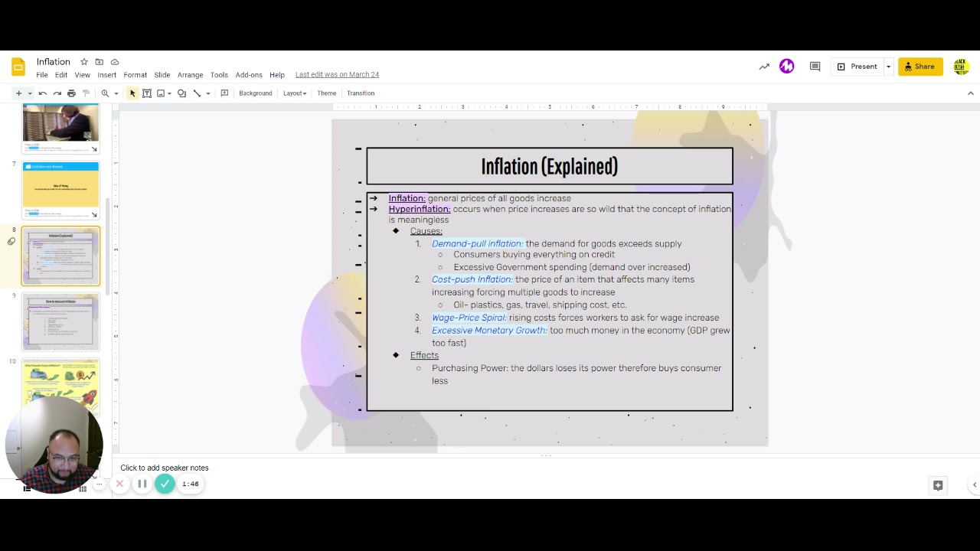Viewport: 980px width, 551px height.
Task: Open recorder more options ellipsis
Action: click(99, 484)
